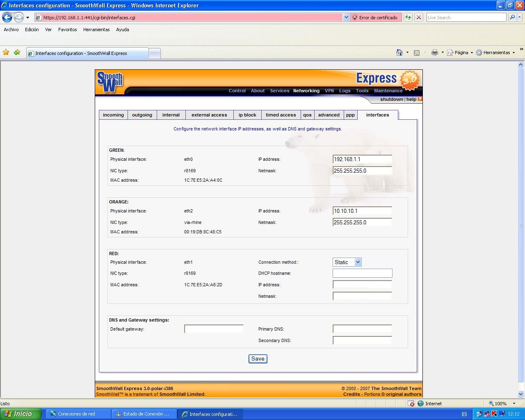Click the Save button

click(x=258, y=358)
